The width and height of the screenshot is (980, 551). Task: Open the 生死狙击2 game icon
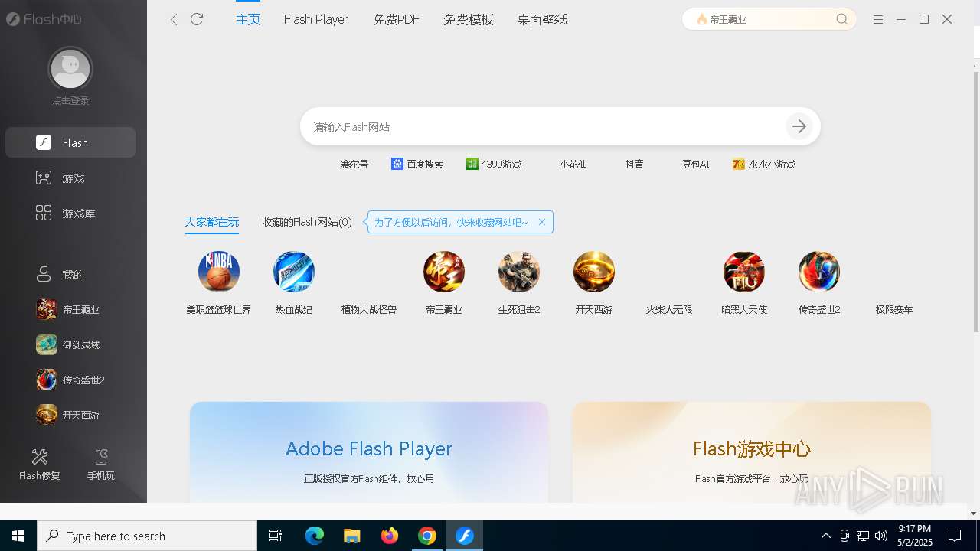coord(519,272)
